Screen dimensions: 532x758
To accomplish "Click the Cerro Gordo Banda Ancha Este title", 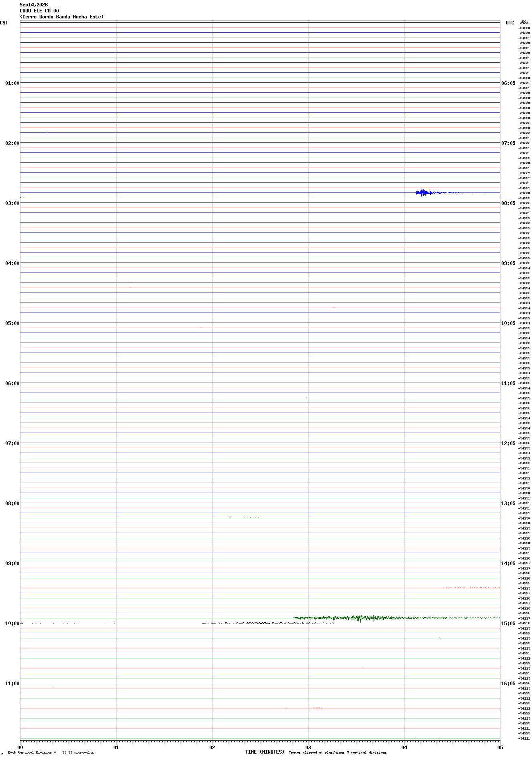I will pos(62,17).
